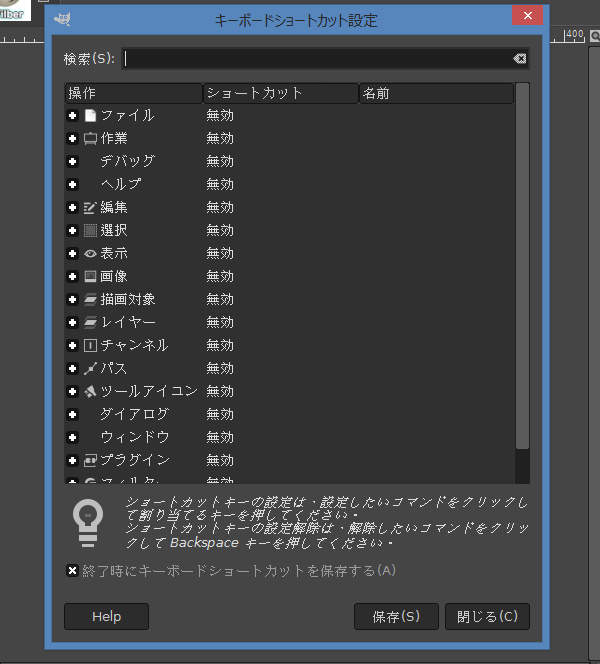Click the 画像 category image icon
Screen dimensions: 600x664
pyautogui.click(x=90, y=277)
